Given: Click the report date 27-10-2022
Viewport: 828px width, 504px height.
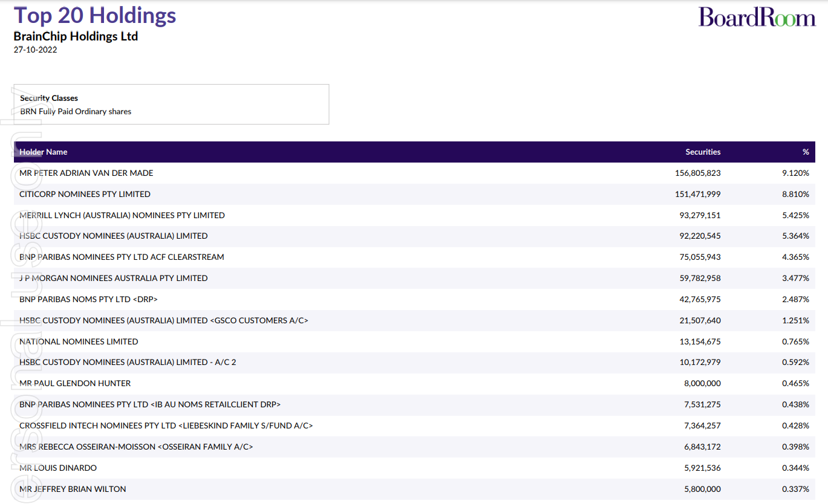Looking at the screenshot, I should pos(35,50).
